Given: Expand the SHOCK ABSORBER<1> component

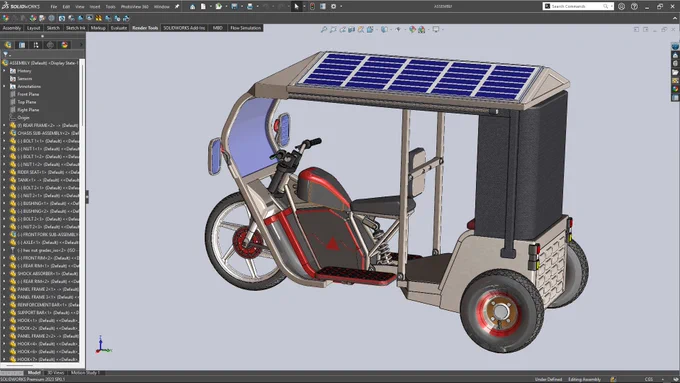Looking at the screenshot, I should [4, 274].
